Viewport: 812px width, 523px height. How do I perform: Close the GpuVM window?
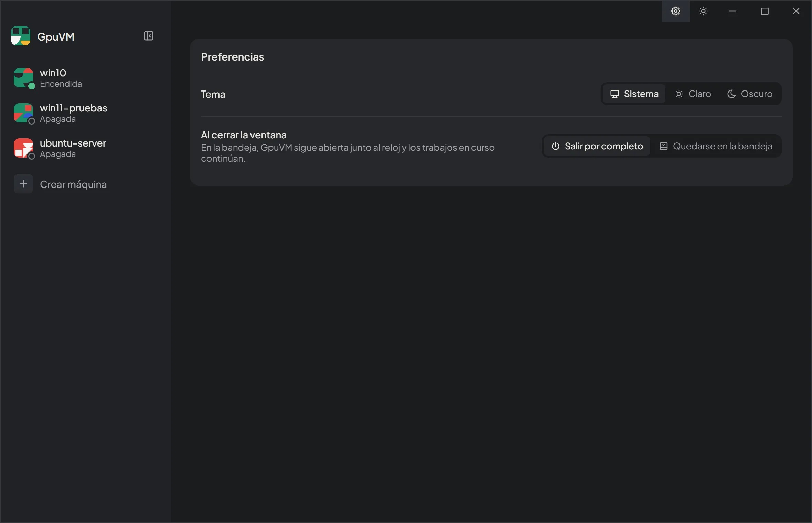point(796,11)
